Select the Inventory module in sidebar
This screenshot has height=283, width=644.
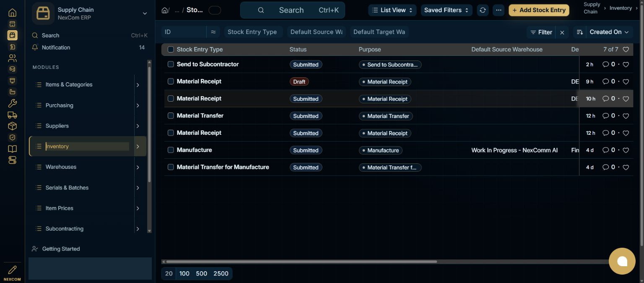pos(88,146)
